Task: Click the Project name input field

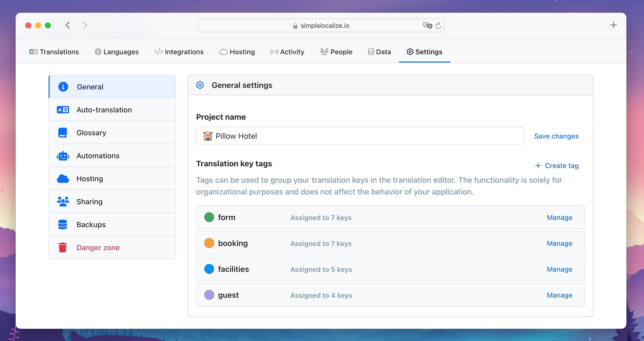Action: point(360,136)
